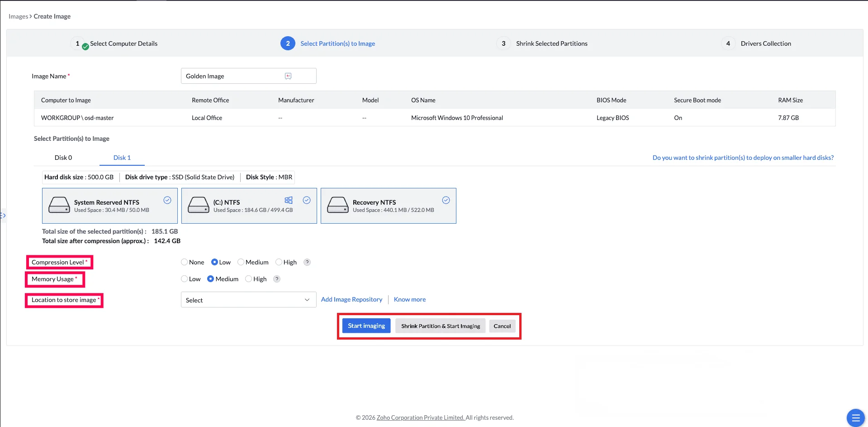
Task: Click step 2 number circle
Action: (x=288, y=43)
